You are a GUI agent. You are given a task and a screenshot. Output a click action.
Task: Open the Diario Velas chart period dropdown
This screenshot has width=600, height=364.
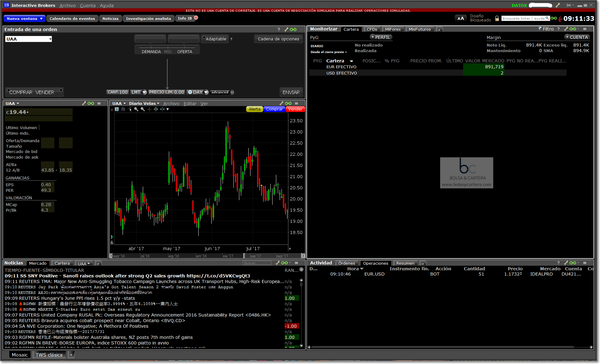point(144,103)
